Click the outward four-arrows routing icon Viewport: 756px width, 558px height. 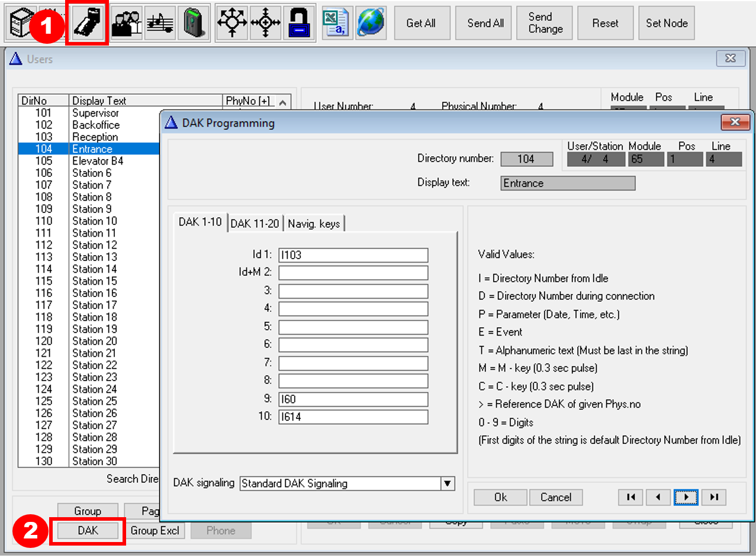[x=231, y=23]
